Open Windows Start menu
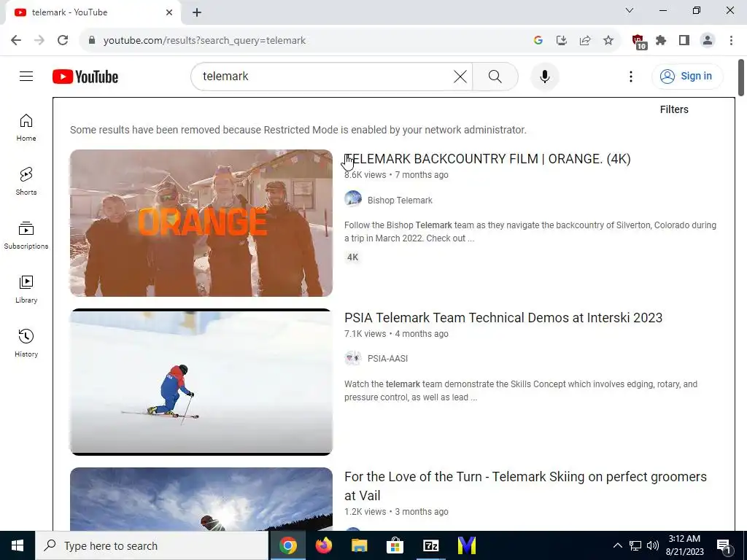 [18, 545]
